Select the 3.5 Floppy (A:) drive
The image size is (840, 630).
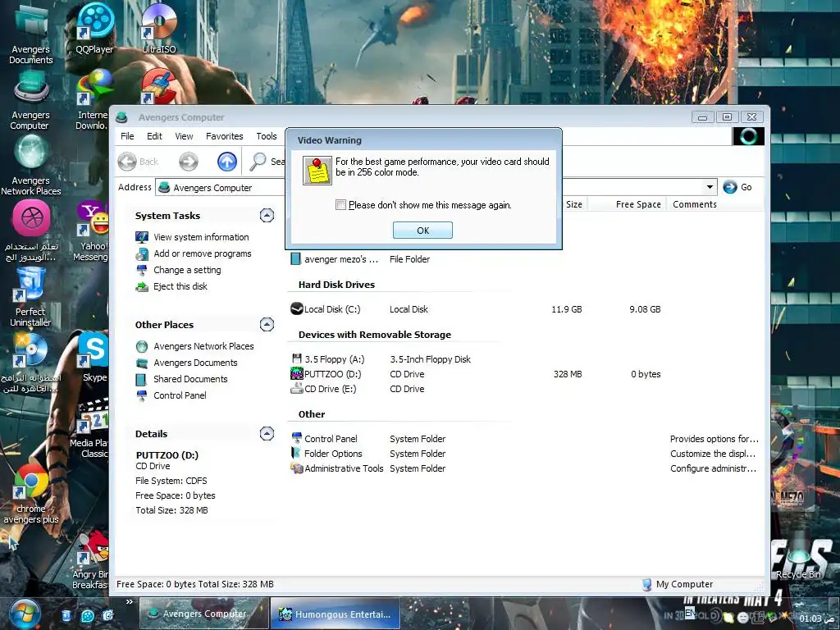point(328,359)
